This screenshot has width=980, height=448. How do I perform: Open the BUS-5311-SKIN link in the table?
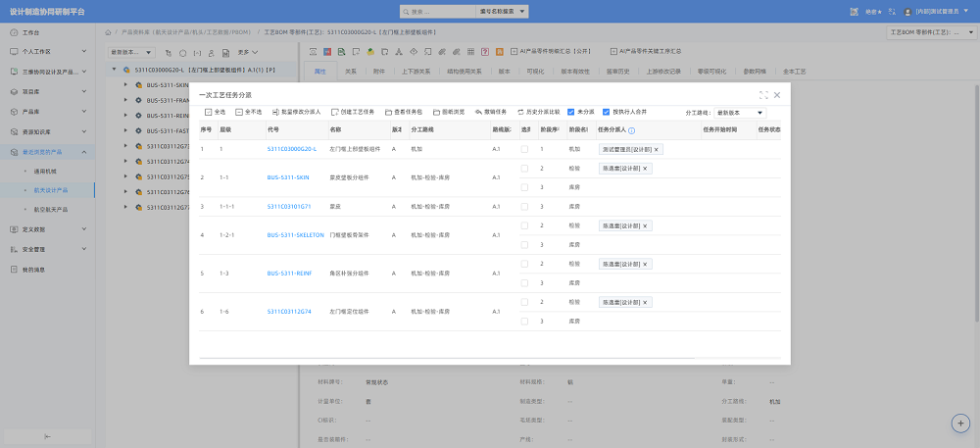tap(288, 178)
